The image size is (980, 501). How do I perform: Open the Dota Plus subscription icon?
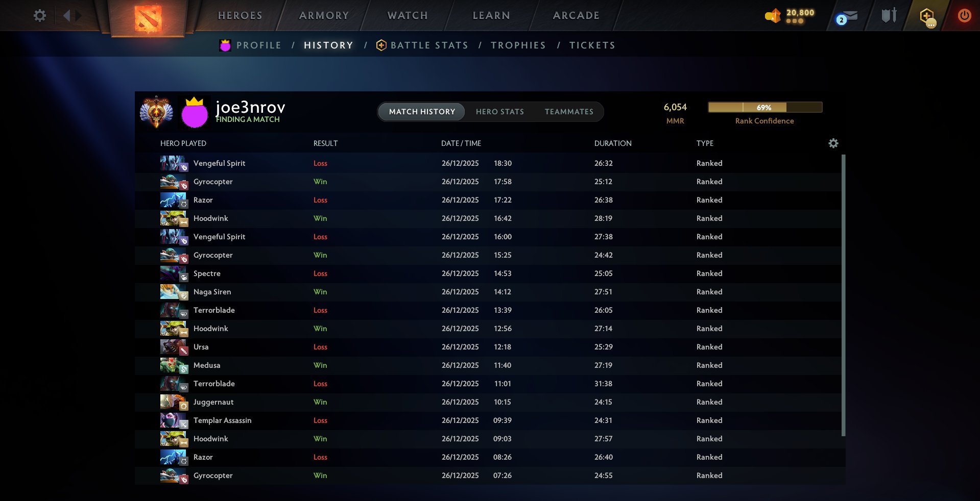927,15
